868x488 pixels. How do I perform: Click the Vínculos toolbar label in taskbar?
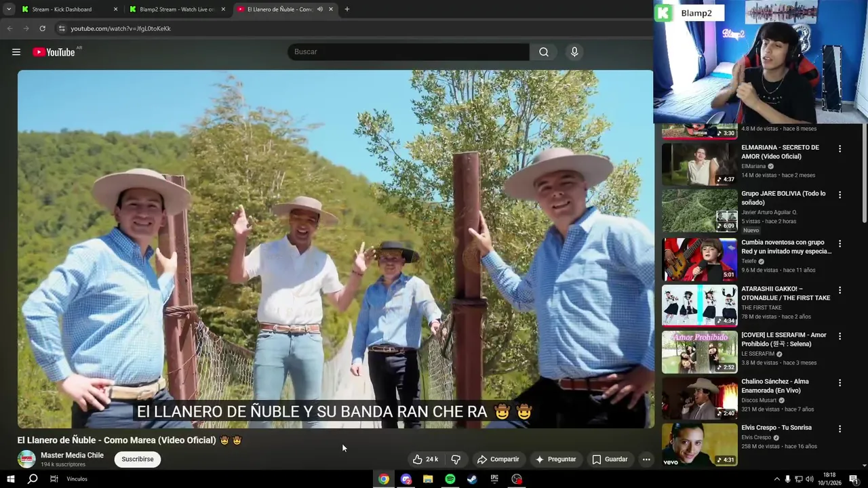(x=77, y=479)
